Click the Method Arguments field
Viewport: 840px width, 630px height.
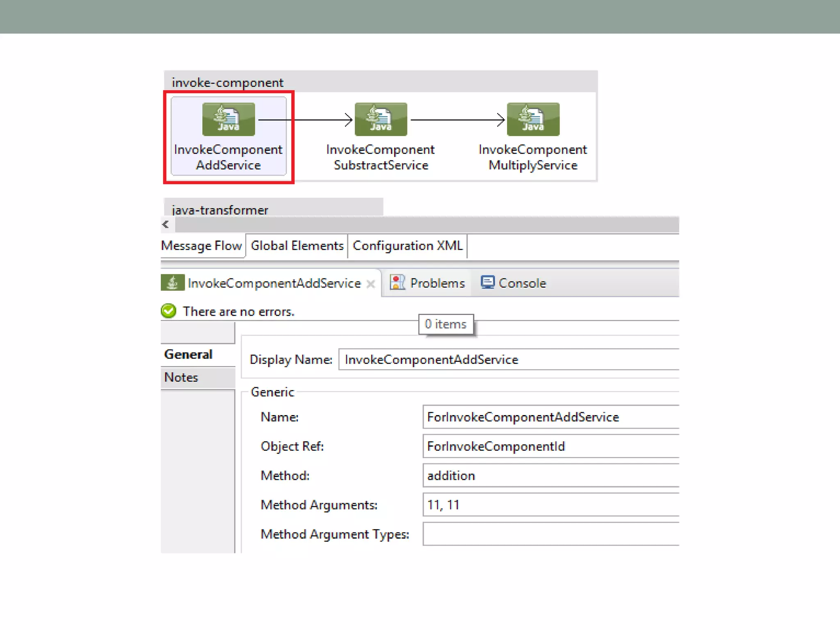[x=550, y=505]
